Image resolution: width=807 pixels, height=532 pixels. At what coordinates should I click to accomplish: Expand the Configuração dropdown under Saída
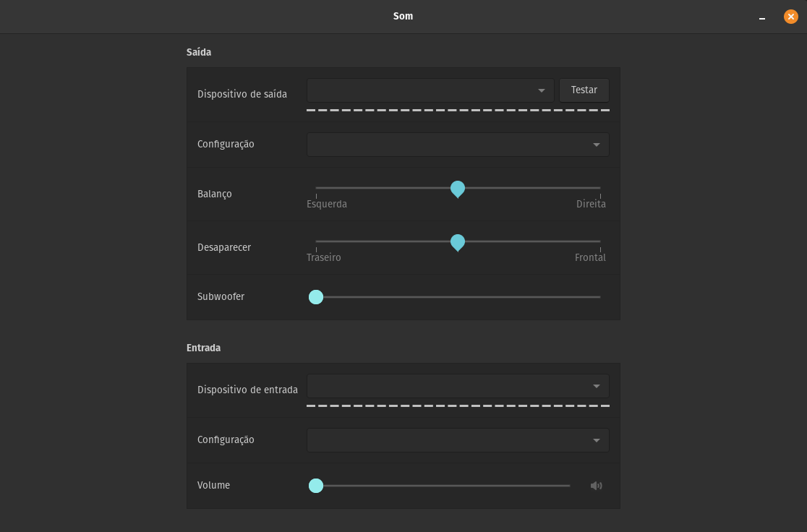457,145
